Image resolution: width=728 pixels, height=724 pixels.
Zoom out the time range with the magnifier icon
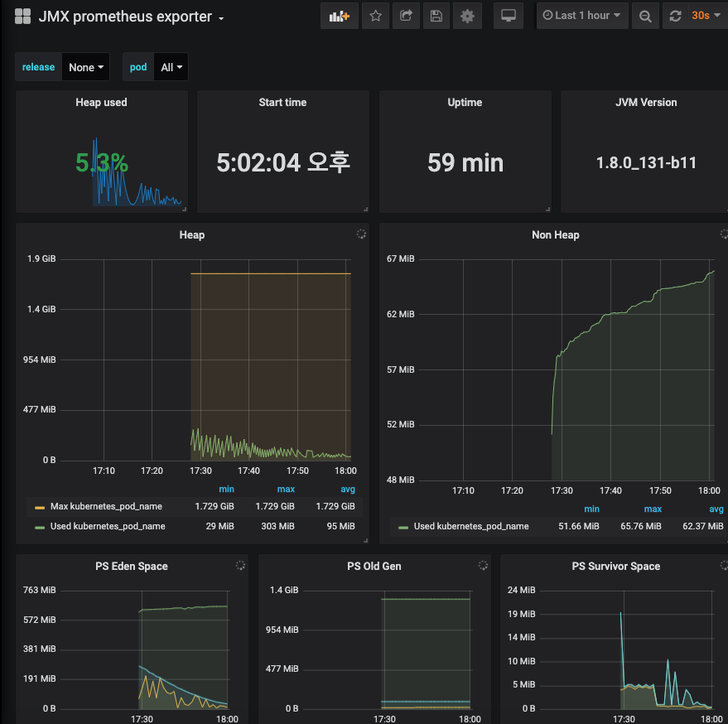645,15
